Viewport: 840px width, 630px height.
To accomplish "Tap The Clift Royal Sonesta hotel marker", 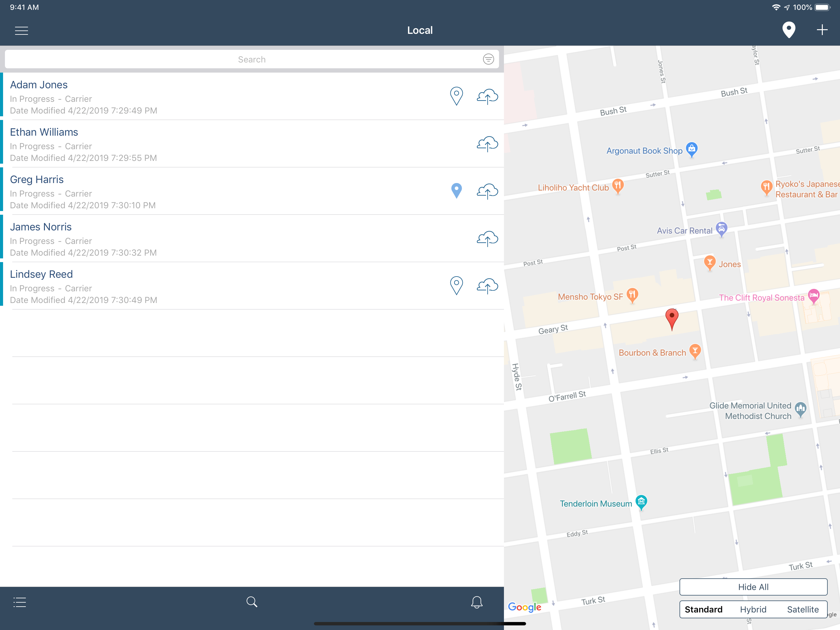I will click(814, 296).
